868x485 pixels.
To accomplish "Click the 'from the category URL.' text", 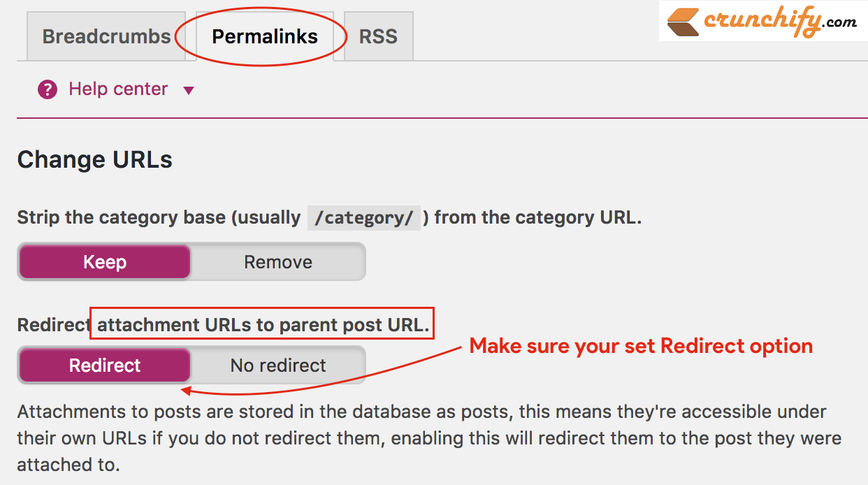I will click(537, 217).
